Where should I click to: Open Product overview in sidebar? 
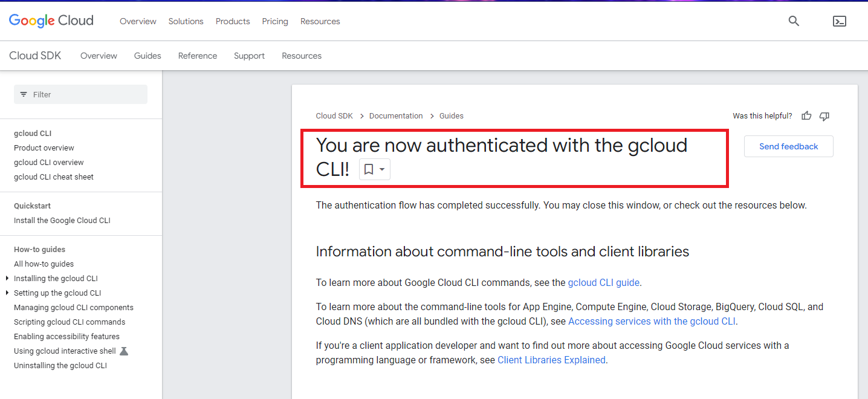(x=44, y=148)
